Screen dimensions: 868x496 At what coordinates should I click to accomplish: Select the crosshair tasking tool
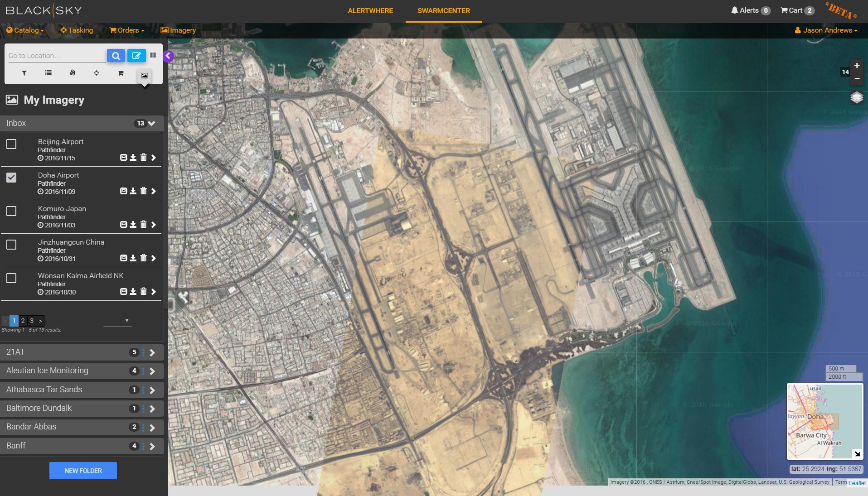pos(96,73)
